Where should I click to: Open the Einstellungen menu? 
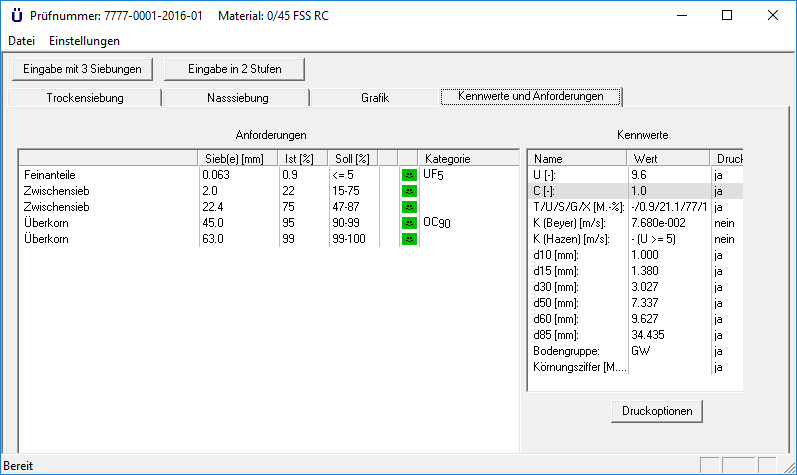coord(84,41)
